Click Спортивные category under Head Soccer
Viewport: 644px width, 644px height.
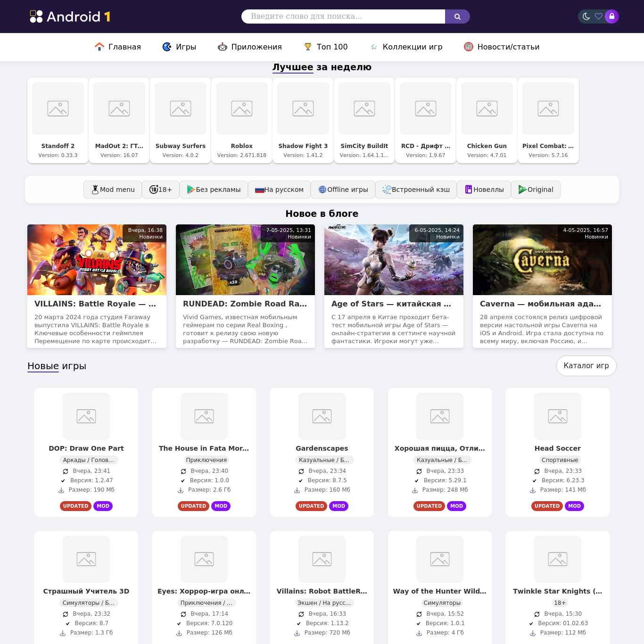click(560, 460)
